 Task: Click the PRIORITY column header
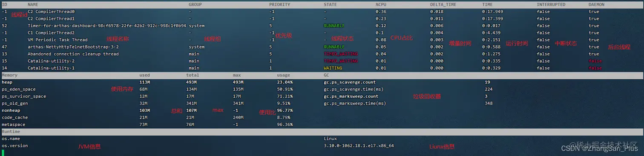pos(279,5)
